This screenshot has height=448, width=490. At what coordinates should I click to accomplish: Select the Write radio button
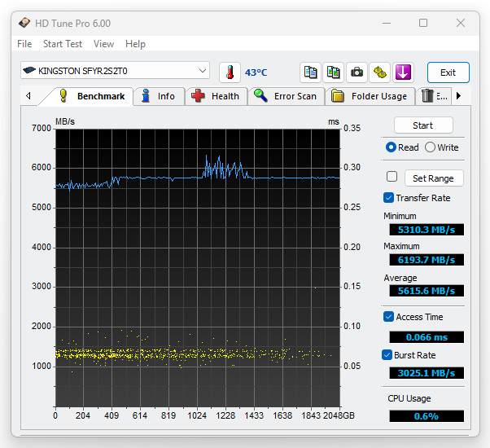[431, 147]
